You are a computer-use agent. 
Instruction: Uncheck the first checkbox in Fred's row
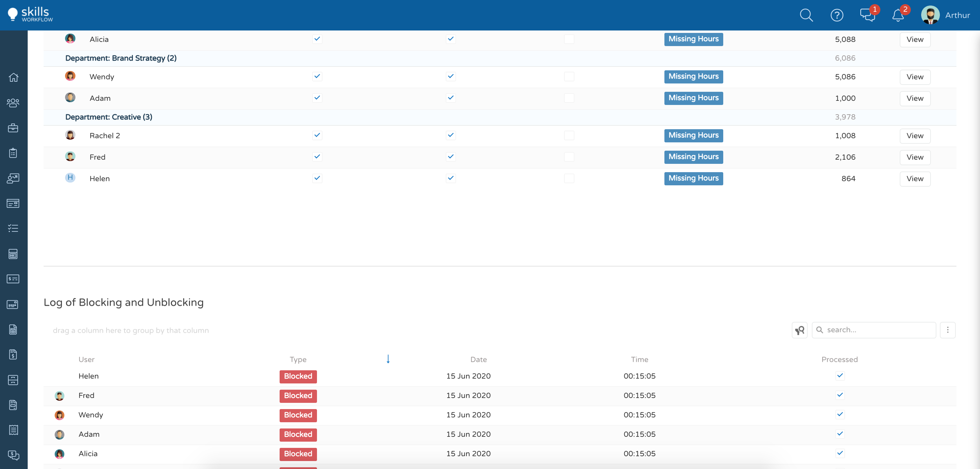pos(317,157)
